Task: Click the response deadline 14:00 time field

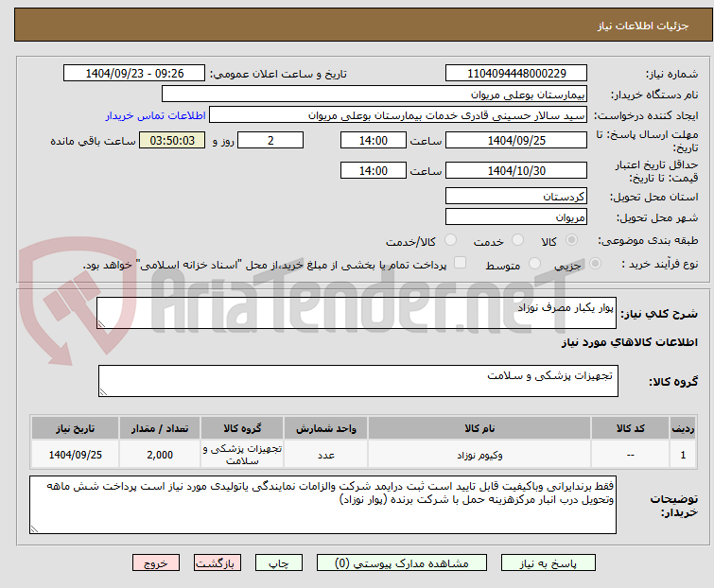Action: [x=374, y=140]
